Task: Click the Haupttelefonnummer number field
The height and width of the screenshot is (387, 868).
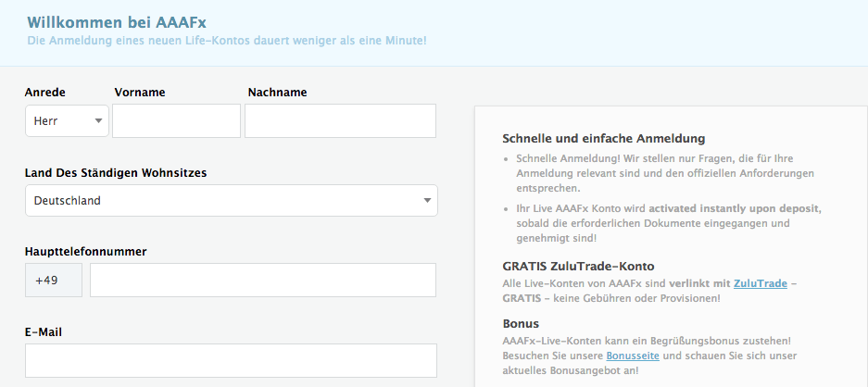Action: (263, 281)
